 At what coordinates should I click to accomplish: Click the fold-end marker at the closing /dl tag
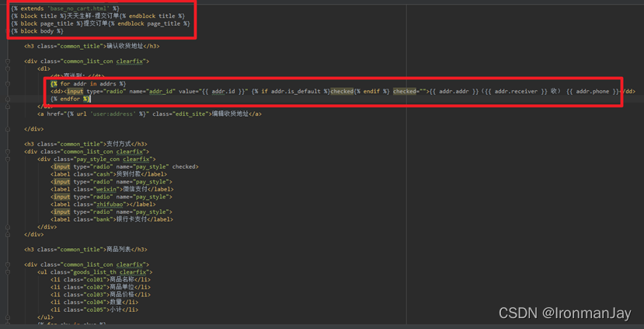[x=8, y=107]
